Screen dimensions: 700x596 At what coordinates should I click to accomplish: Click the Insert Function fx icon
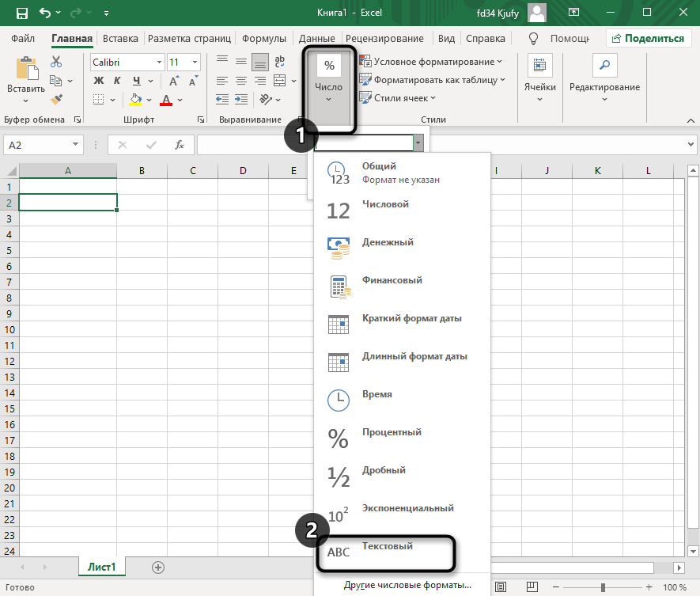(x=180, y=145)
